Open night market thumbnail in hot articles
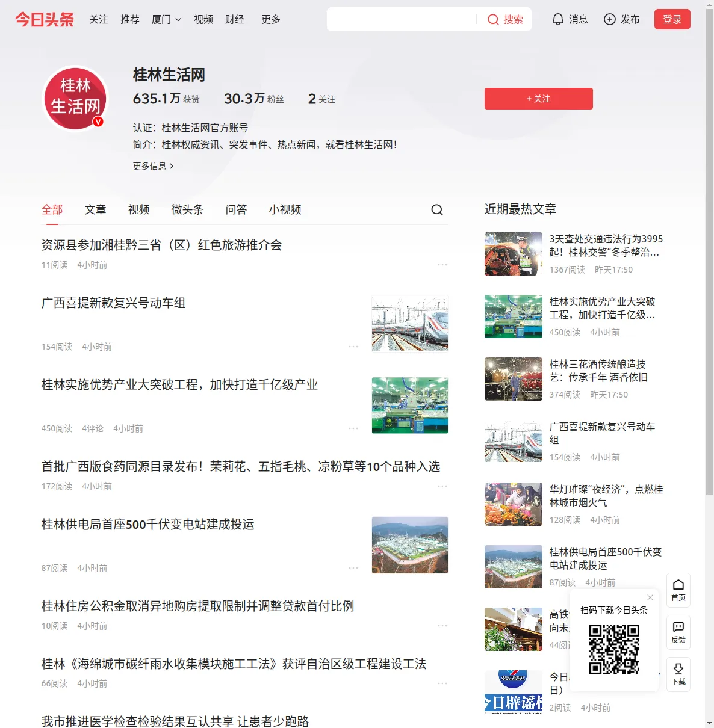 tap(514, 504)
